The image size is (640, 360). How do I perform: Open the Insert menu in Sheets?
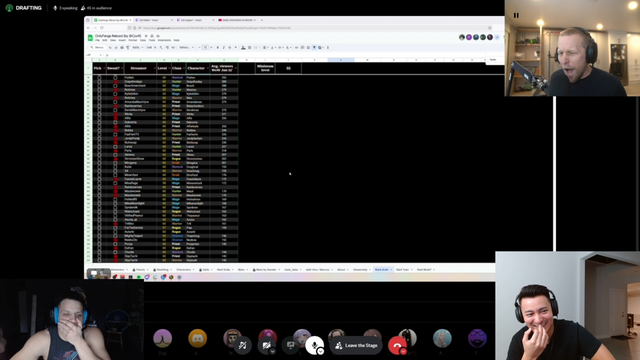[122, 40]
